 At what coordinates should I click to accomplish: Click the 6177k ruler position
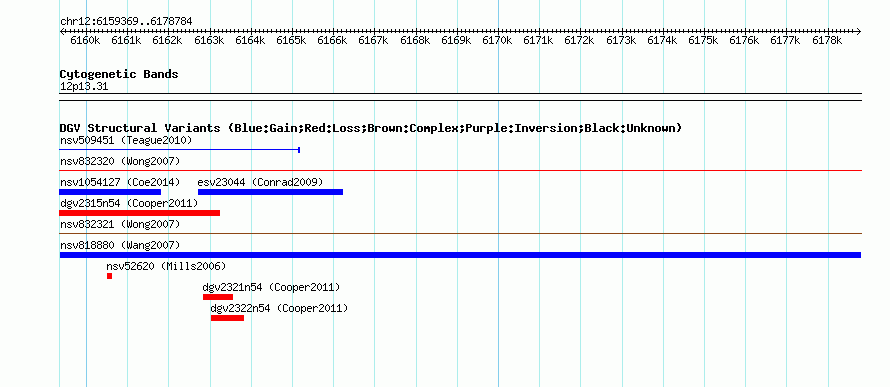pyautogui.click(x=786, y=40)
